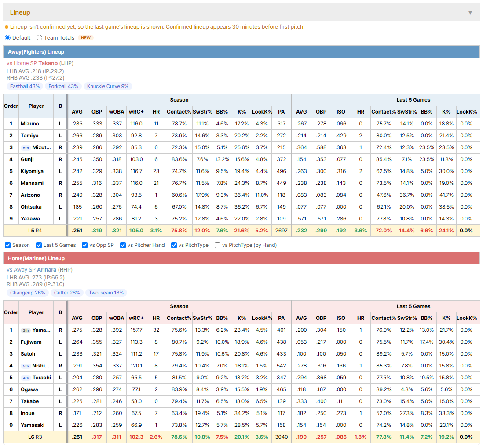Disable the vs Opp SP checkbox

(x=85, y=245)
